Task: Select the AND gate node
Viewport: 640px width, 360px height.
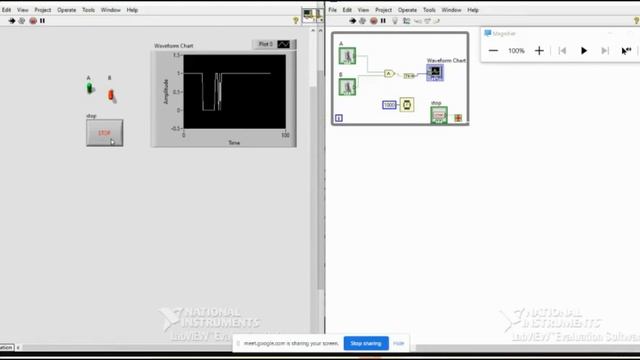Action: click(x=389, y=73)
